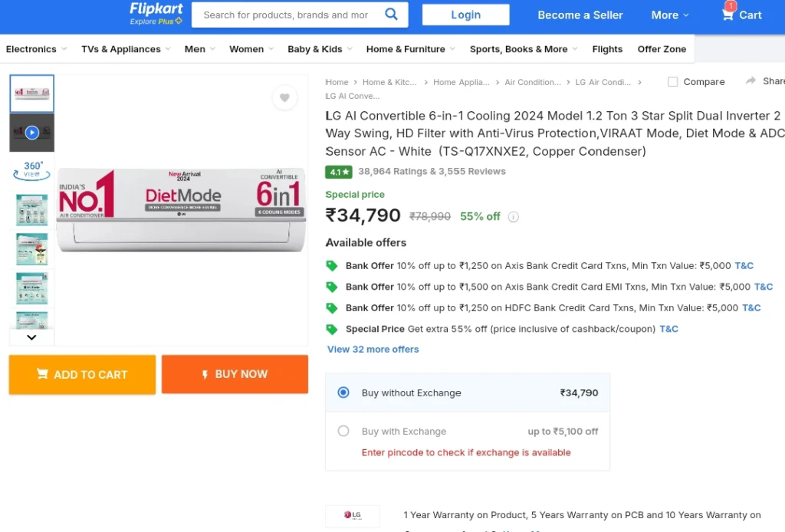Image resolution: width=785 pixels, height=532 pixels.
Task: Focus the product search input field
Action: coord(286,15)
